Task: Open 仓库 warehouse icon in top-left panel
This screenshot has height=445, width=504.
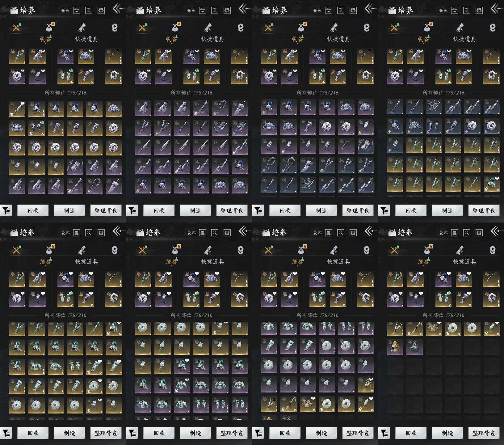Action: [x=77, y=11]
